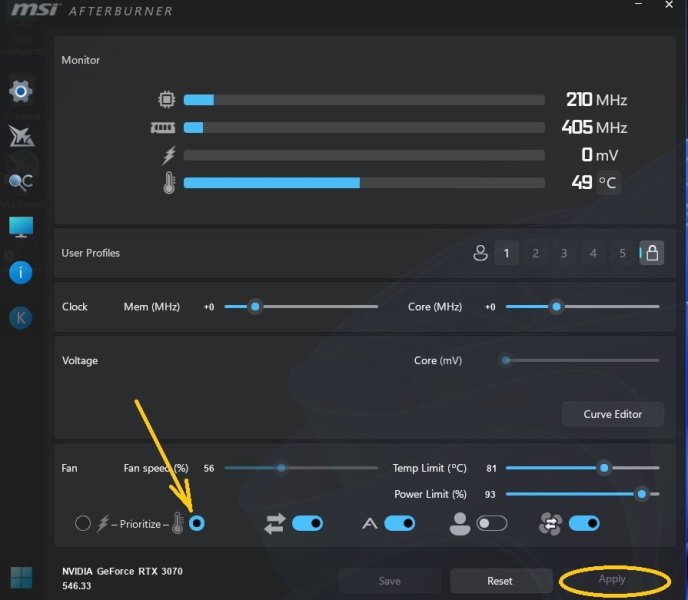Screen dimensions: 688x600
Task: Toggle the link arrows switch
Action: 307,523
